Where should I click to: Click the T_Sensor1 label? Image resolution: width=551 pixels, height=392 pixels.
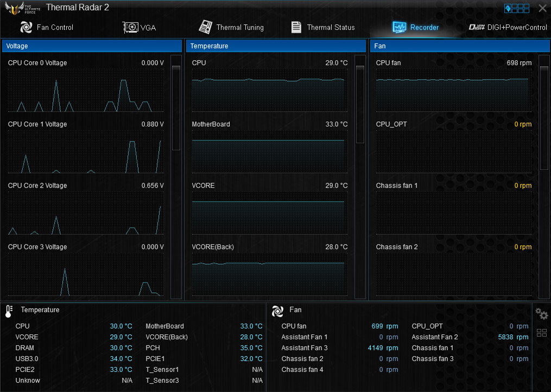click(x=162, y=370)
